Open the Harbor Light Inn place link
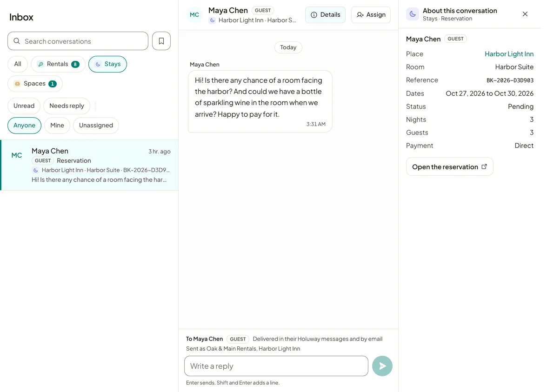 509,54
